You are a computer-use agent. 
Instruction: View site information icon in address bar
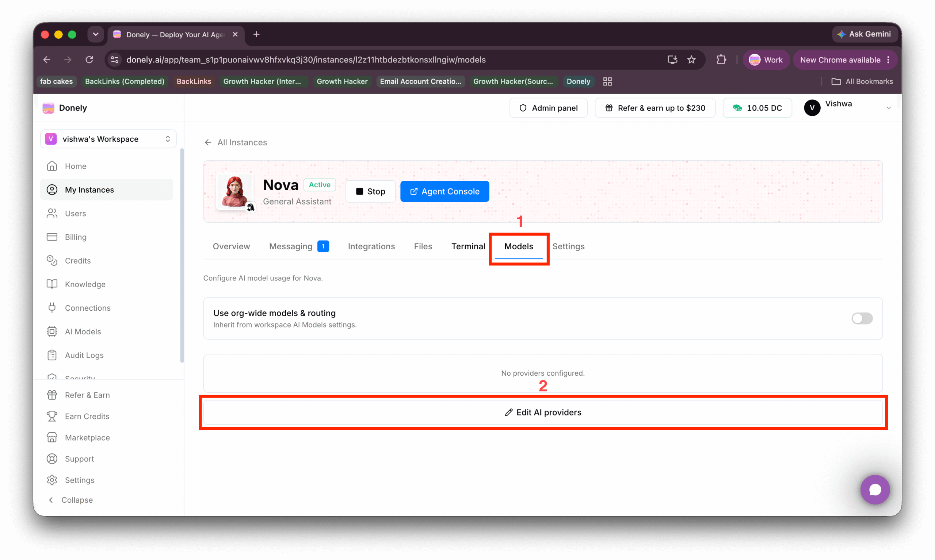tap(115, 60)
